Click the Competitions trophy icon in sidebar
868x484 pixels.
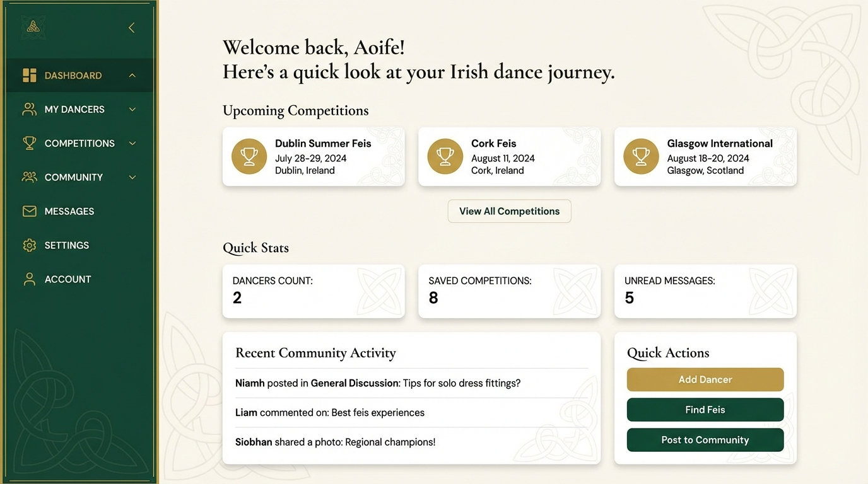[29, 143]
